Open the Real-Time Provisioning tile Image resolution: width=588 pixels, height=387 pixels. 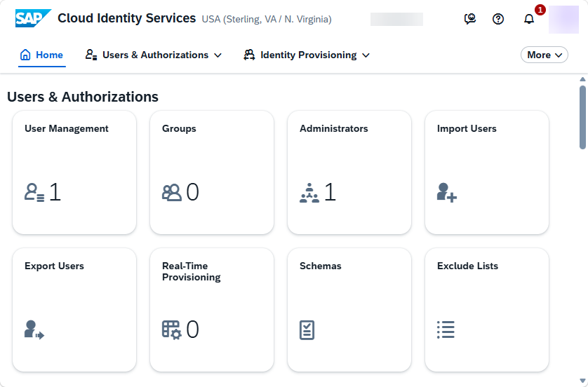pos(212,310)
